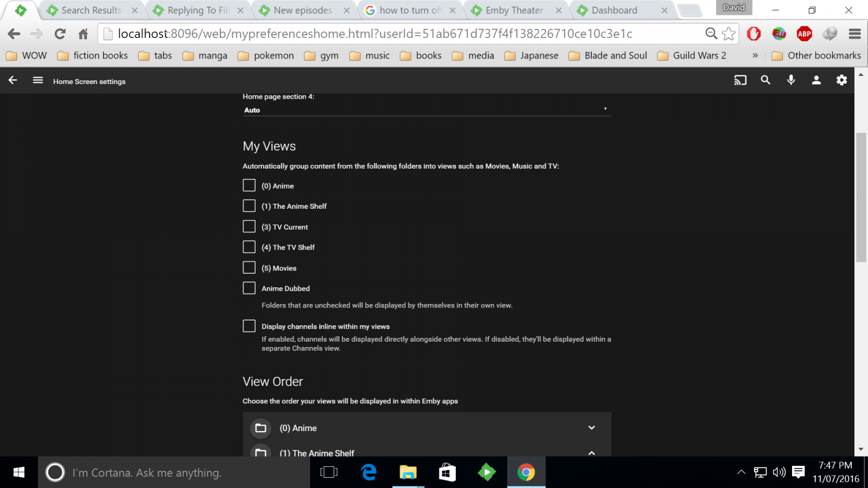Go to the Chrome home page icon
This screenshot has height=488, width=868.
point(83,34)
